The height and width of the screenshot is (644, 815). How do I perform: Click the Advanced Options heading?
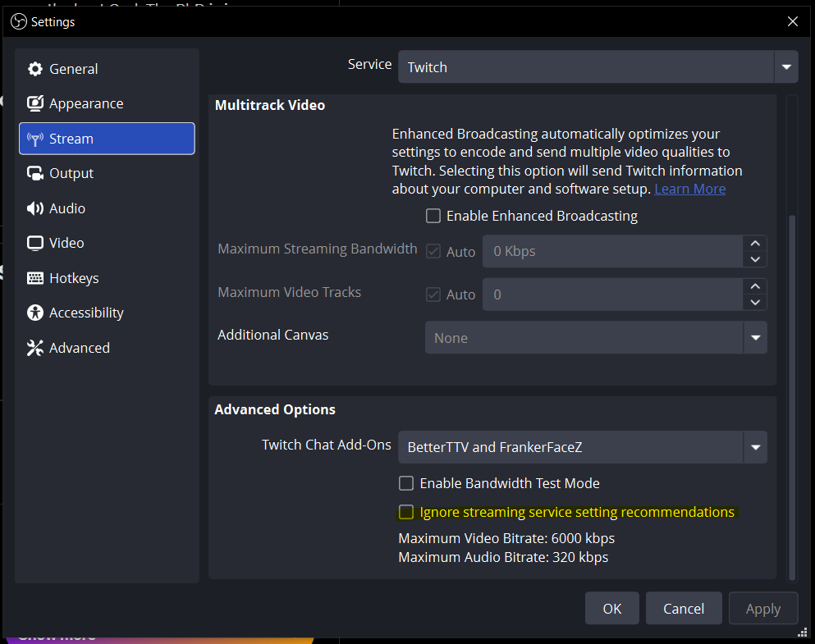point(275,409)
